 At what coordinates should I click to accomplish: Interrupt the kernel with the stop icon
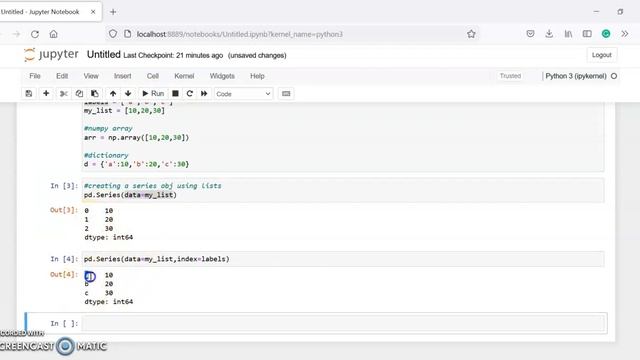(175, 93)
